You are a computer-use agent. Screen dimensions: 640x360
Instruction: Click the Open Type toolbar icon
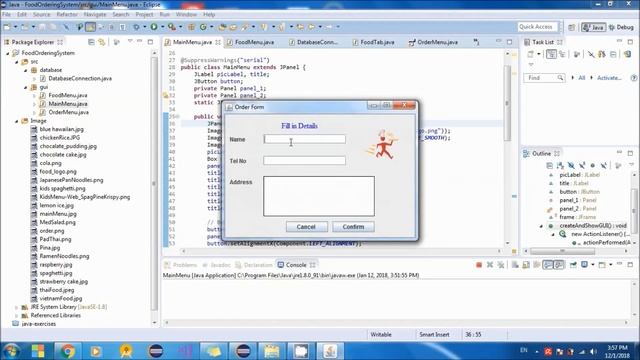click(x=222, y=27)
